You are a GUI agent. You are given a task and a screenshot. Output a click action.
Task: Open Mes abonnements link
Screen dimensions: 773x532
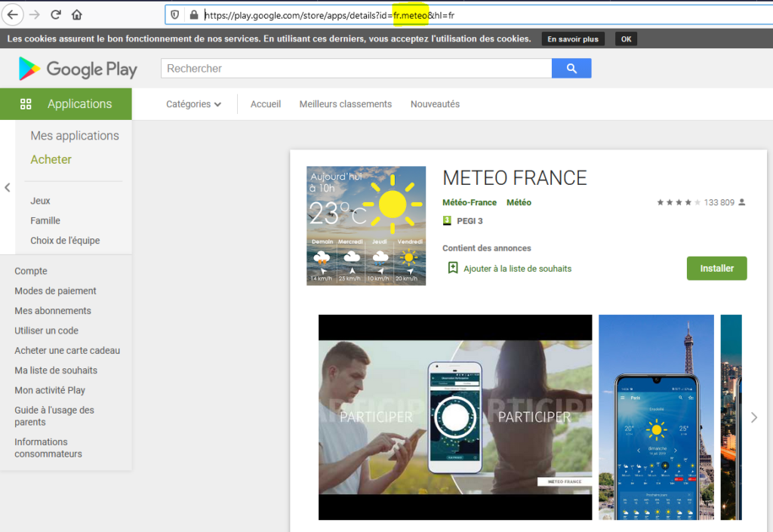pos(53,311)
